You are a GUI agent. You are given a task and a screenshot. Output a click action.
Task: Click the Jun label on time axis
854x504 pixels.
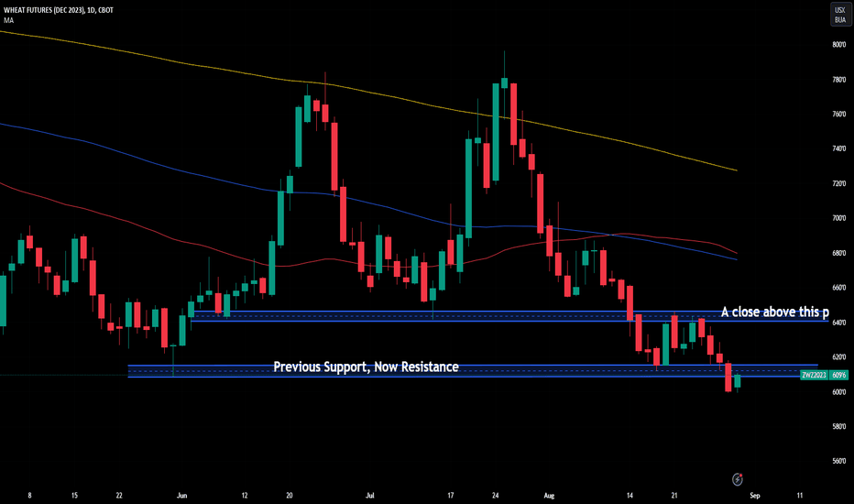tap(182, 495)
